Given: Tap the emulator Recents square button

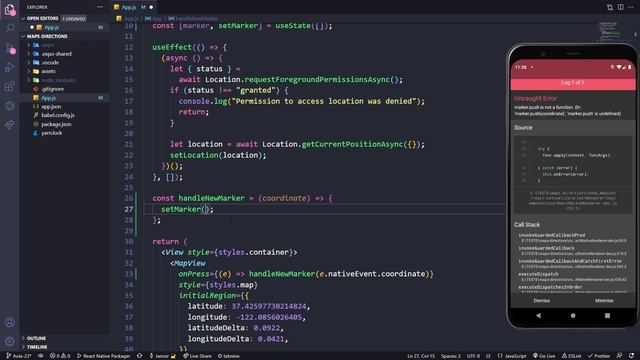Looking at the screenshot, I should coord(607,316).
